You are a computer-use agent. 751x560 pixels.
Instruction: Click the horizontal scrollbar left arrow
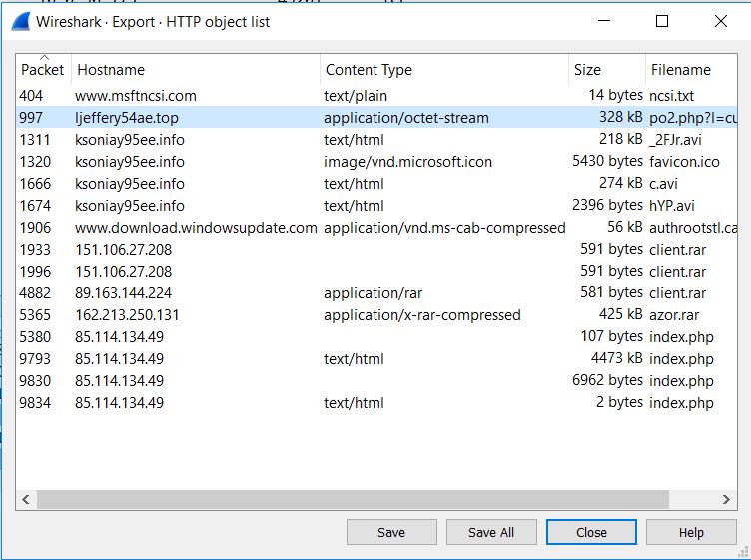[26, 500]
